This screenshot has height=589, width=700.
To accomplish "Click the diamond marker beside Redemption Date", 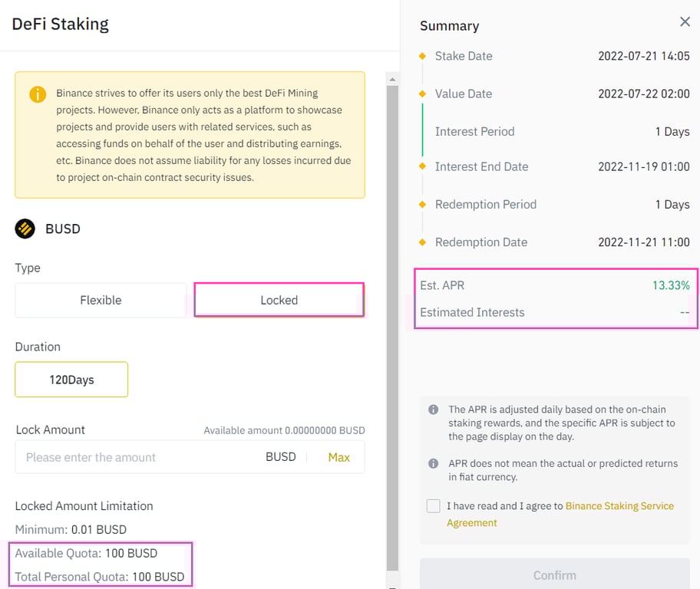I will pyautogui.click(x=422, y=242).
